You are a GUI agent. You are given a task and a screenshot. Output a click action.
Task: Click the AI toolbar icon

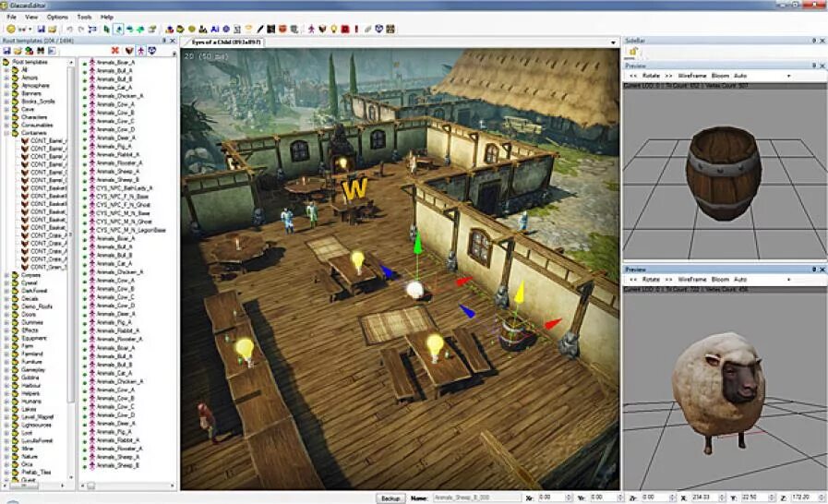pyautogui.click(x=215, y=29)
